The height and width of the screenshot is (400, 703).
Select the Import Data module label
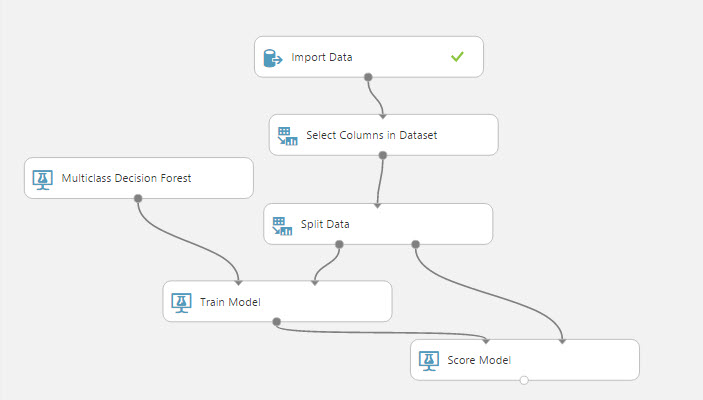[x=322, y=57]
